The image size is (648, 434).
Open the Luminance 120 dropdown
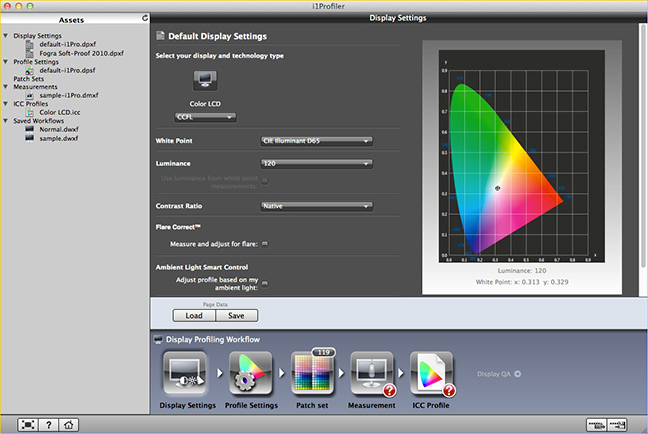tap(317, 164)
